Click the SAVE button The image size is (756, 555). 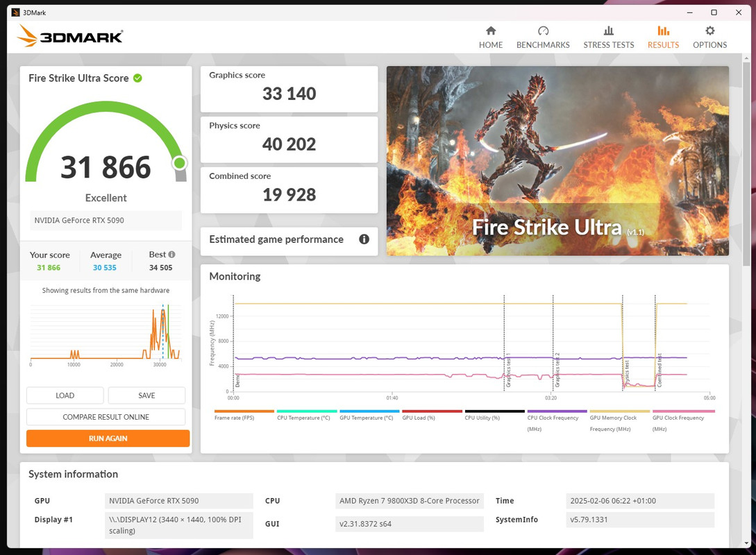pos(146,395)
